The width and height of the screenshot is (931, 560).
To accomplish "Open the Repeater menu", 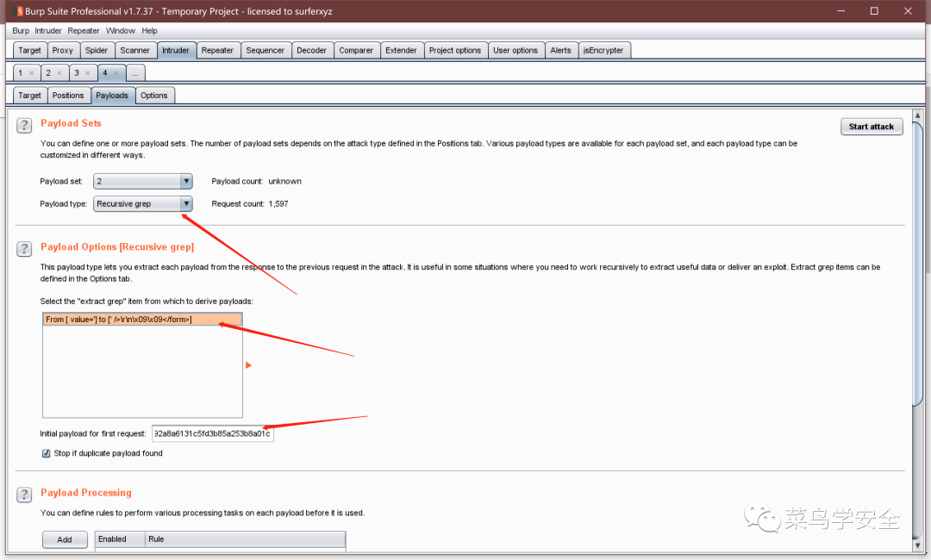I will point(83,31).
